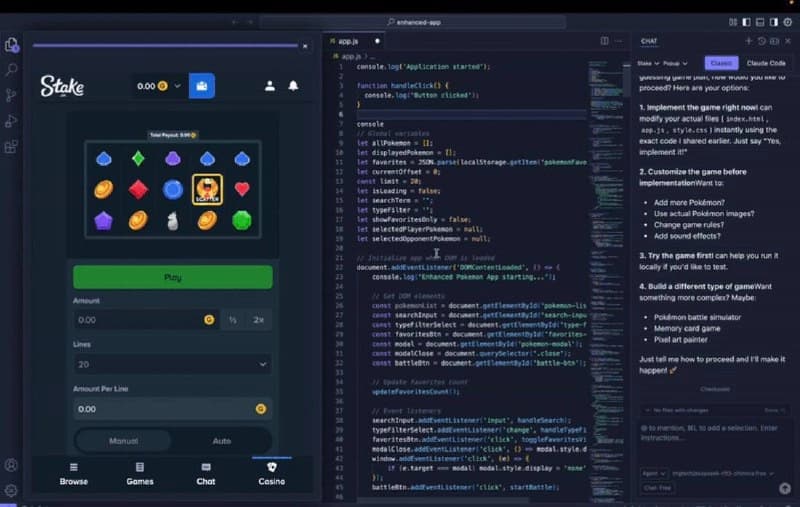Click the Amount input field
The height and width of the screenshot is (507, 800).
[x=146, y=320]
